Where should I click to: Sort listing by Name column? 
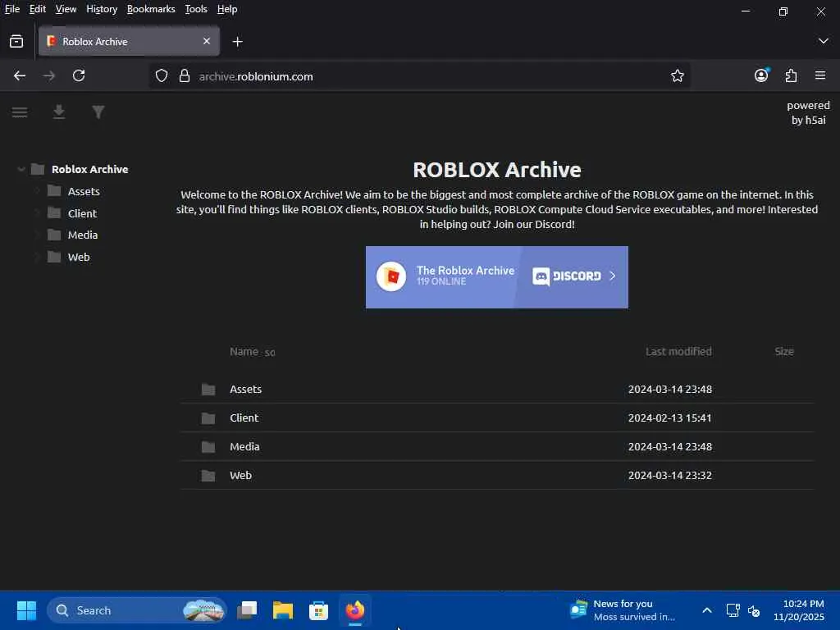coord(244,351)
